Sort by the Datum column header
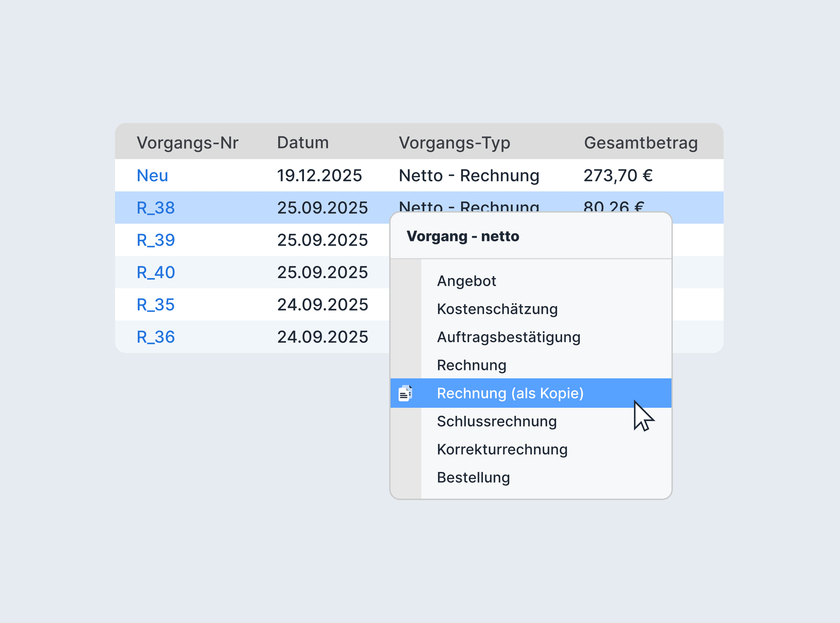This screenshot has height=623, width=840. point(303,143)
